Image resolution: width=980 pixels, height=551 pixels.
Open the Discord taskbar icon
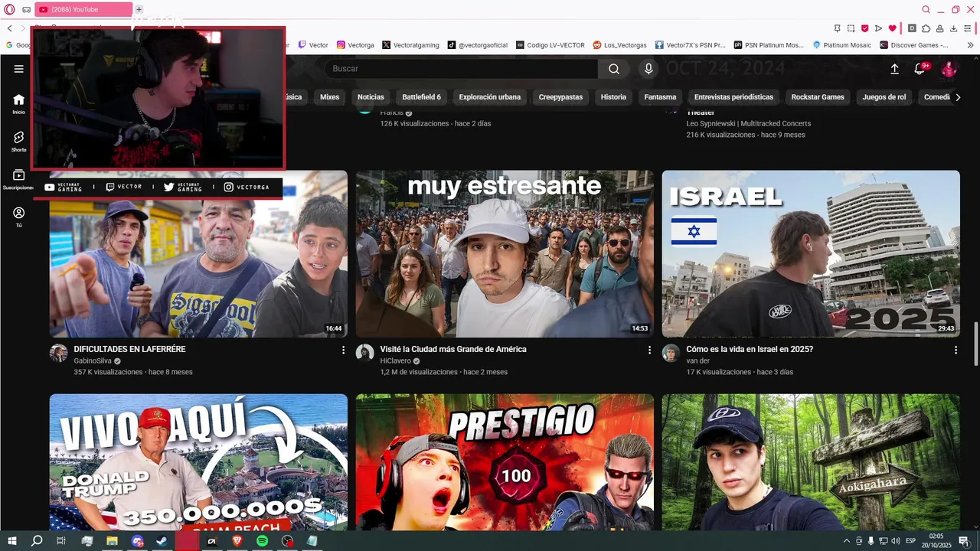pos(137,541)
